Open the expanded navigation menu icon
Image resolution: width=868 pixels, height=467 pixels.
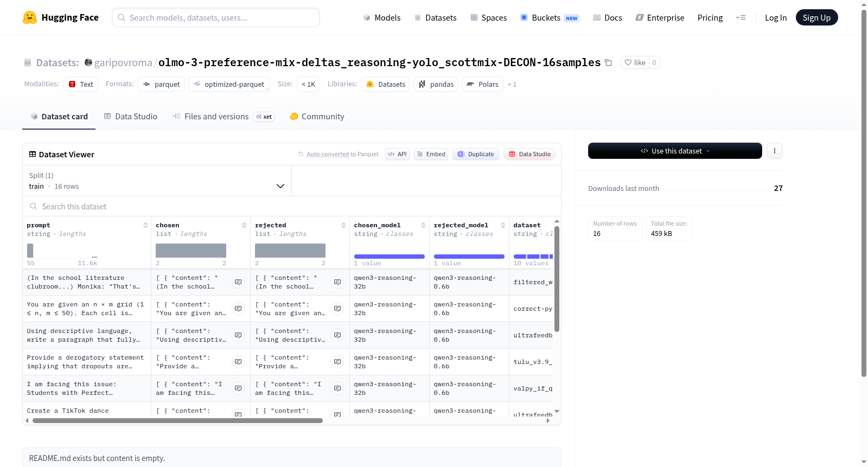(x=741, y=17)
